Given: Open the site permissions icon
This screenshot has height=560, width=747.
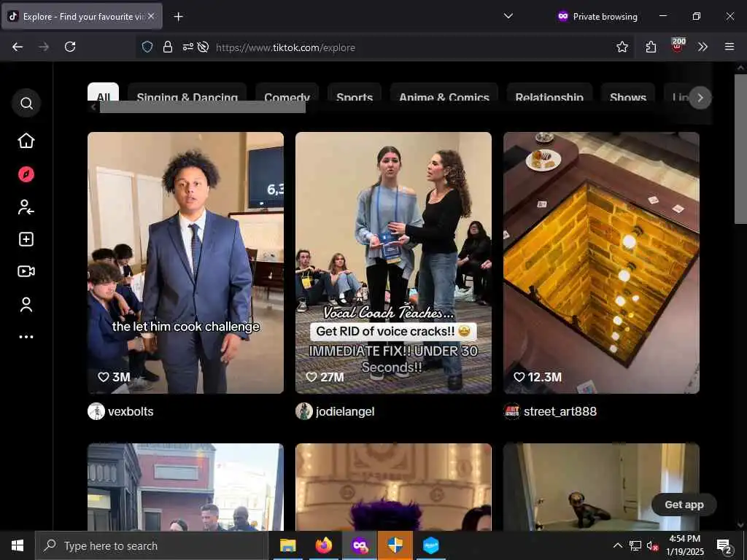Looking at the screenshot, I should click(187, 47).
